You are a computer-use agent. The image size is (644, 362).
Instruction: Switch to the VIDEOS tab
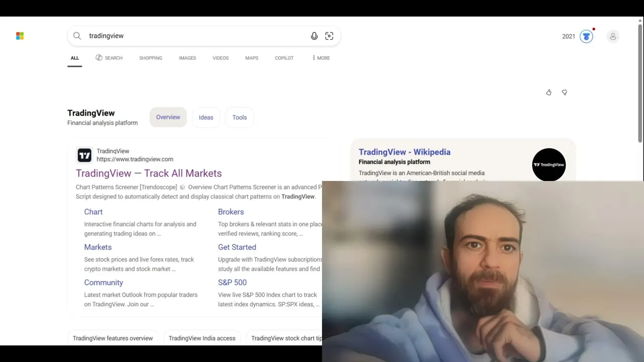coord(220,58)
